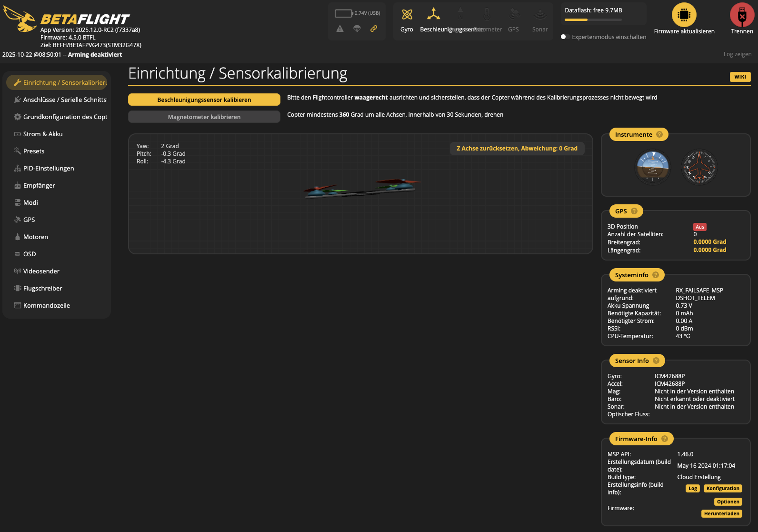Viewport: 758px width, 532px height.
Task: Open the WIKI link button
Action: coord(740,77)
